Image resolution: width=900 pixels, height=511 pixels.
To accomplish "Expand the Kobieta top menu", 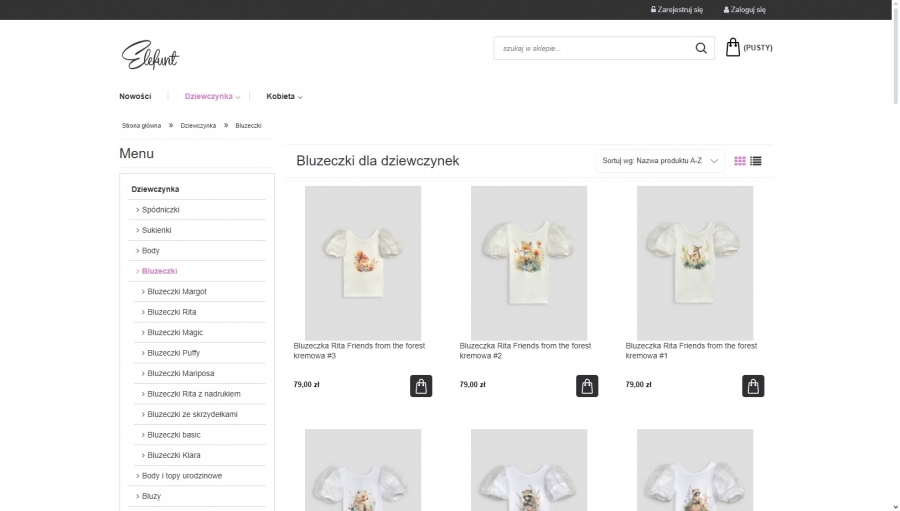I will 284,96.
